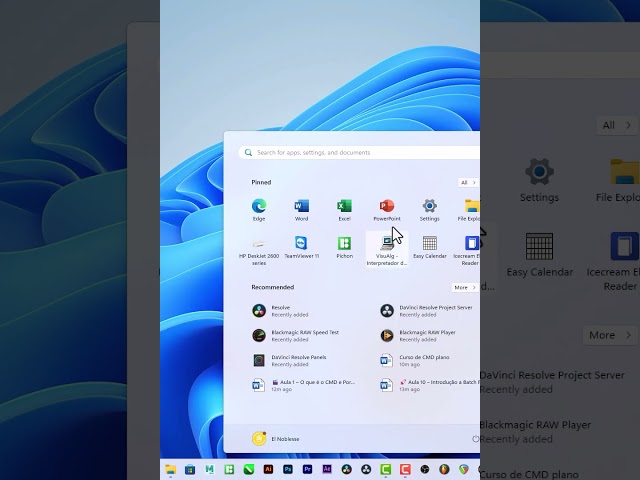This screenshot has width=640, height=480.
Task: Open the pinned Settings gear app
Action: click(x=429, y=210)
